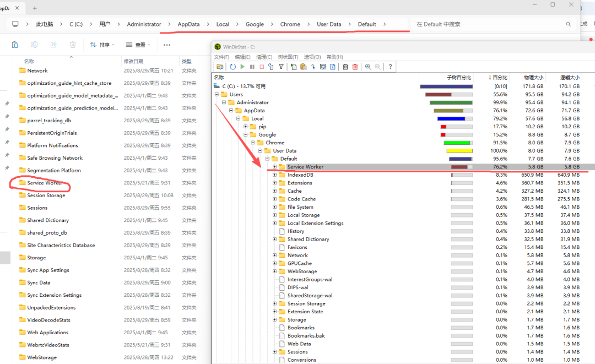595x364 pixels.
Task: Collapse the Google folder node
Action: point(246,135)
